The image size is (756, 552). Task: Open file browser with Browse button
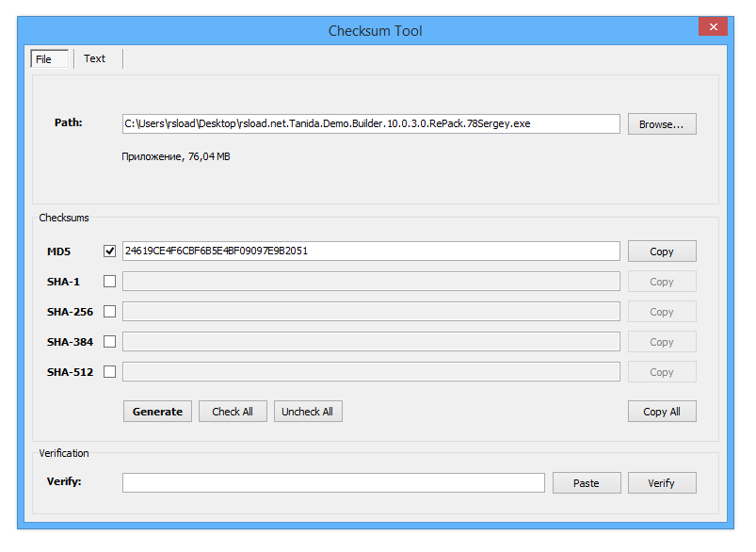(x=662, y=124)
